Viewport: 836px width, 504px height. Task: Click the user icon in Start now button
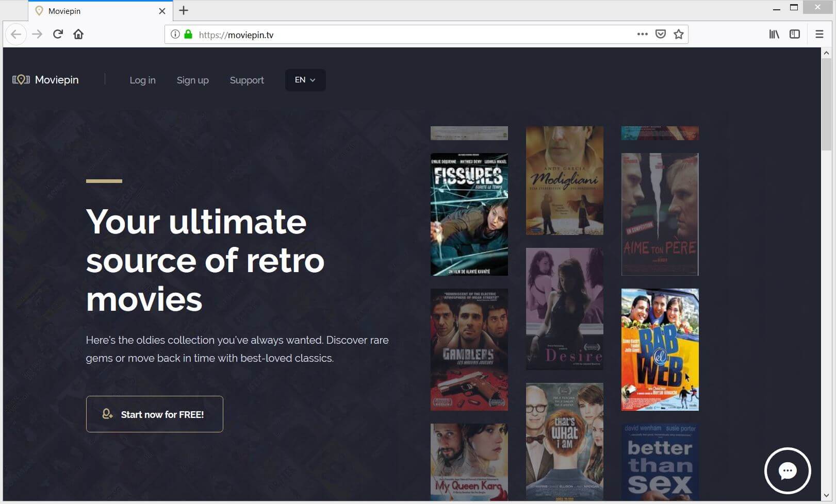click(x=107, y=414)
